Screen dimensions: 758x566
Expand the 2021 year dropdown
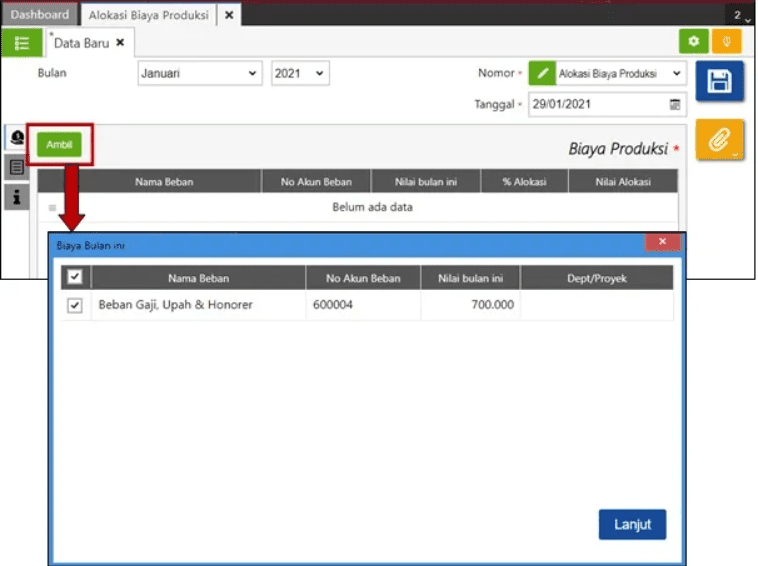pos(300,73)
